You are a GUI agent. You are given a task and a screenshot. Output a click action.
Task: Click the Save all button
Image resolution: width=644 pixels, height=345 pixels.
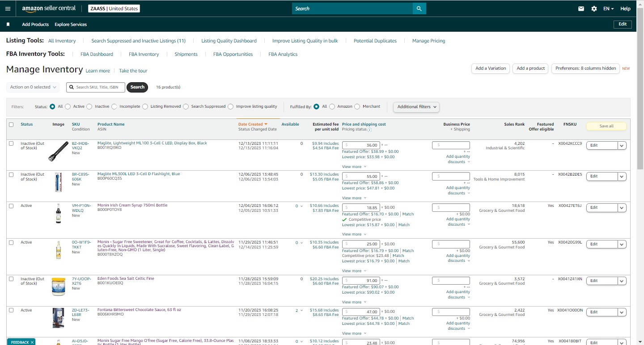(606, 126)
